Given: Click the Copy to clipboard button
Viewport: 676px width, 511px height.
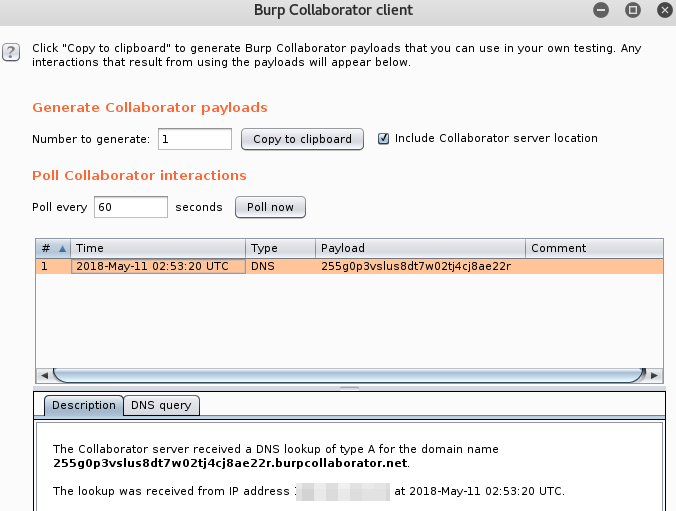Looking at the screenshot, I should (x=302, y=139).
